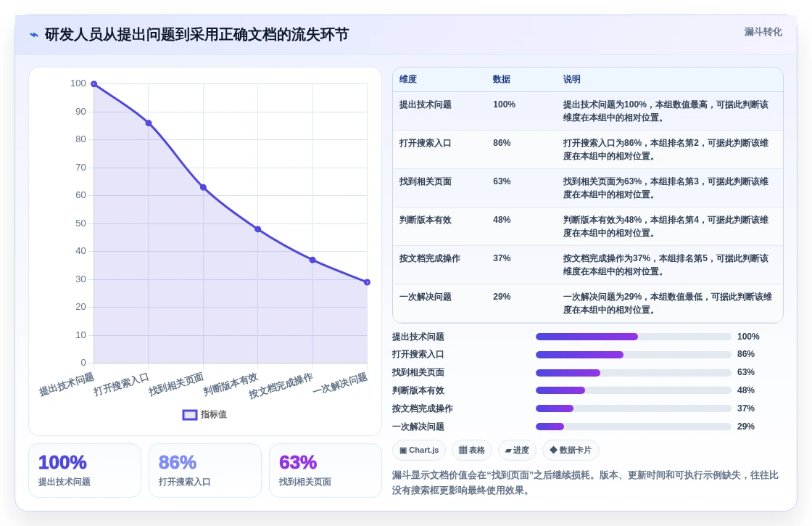Click the 提出技术问题 x-axis label
This screenshot has height=526, width=812.
(67, 384)
